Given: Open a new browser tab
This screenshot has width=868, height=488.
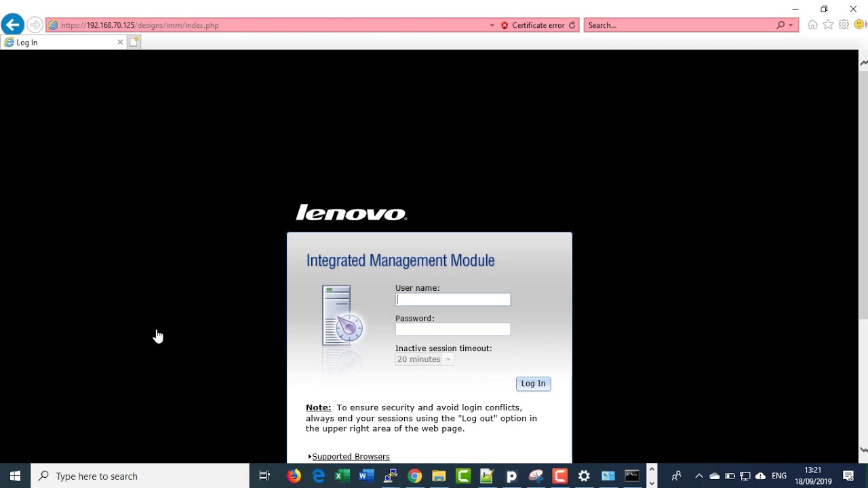Looking at the screenshot, I should click(x=134, y=42).
